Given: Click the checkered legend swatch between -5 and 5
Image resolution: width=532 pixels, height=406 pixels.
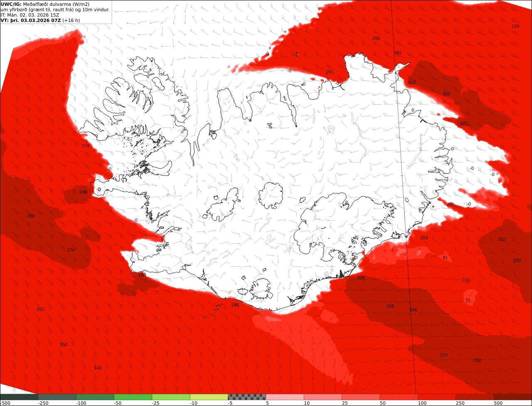Looking at the screenshot, I should click(247, 397).
